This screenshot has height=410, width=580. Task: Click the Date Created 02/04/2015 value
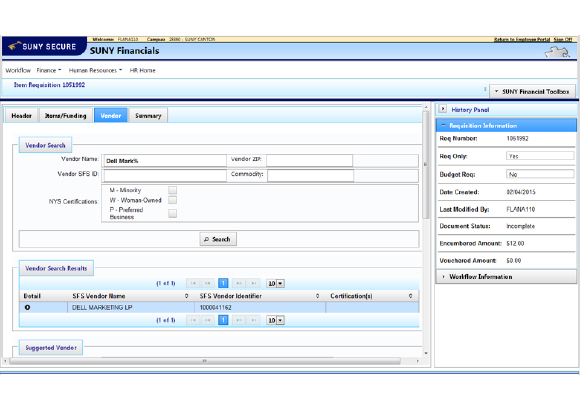521,192
